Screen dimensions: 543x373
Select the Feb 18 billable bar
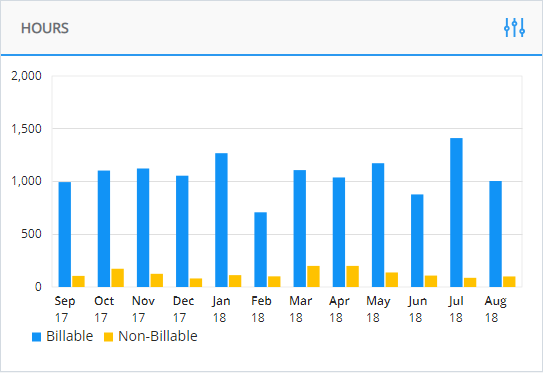pyautogui.click(x=260, y=249)
